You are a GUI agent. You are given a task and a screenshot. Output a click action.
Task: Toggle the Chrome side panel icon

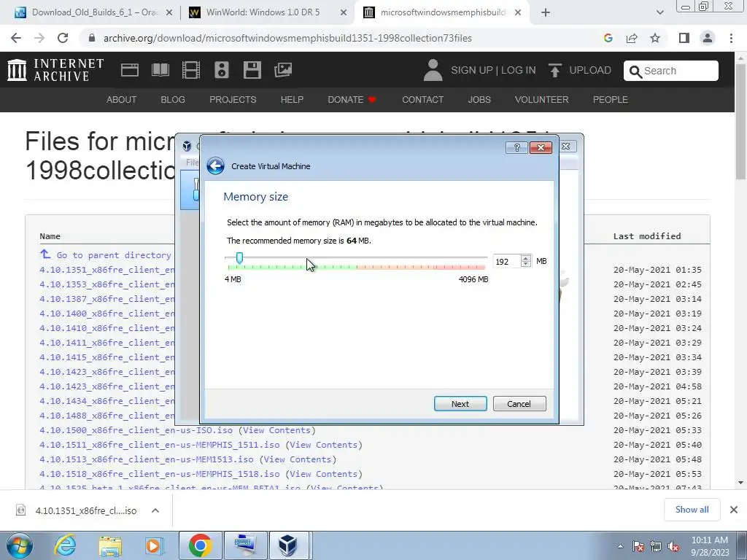point(684,38)
